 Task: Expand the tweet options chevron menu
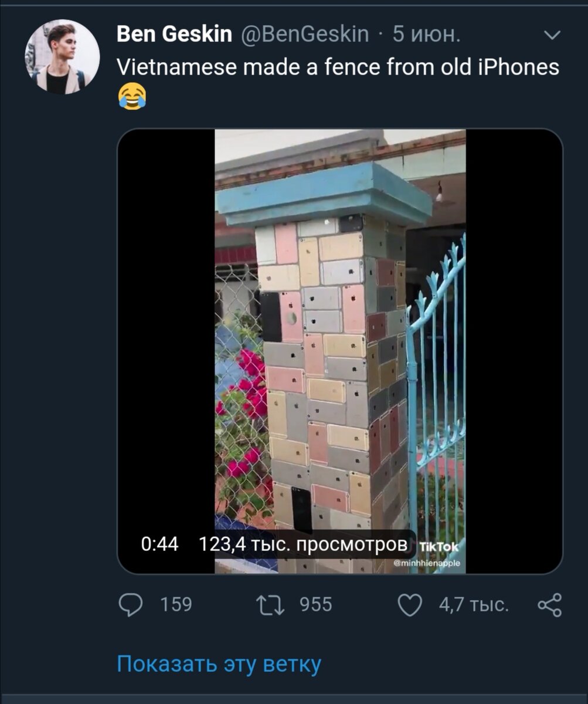pos(552,36)
